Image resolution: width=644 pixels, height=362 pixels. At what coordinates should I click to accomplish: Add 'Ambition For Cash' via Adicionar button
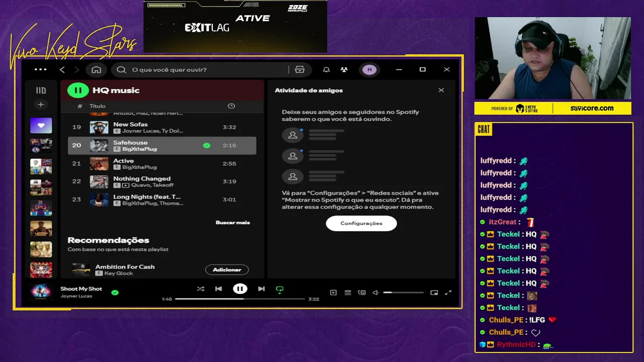[x=227, y=270]
